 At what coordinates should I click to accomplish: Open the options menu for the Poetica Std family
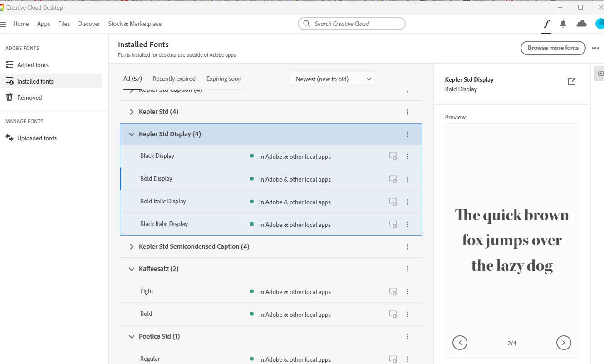408,337
